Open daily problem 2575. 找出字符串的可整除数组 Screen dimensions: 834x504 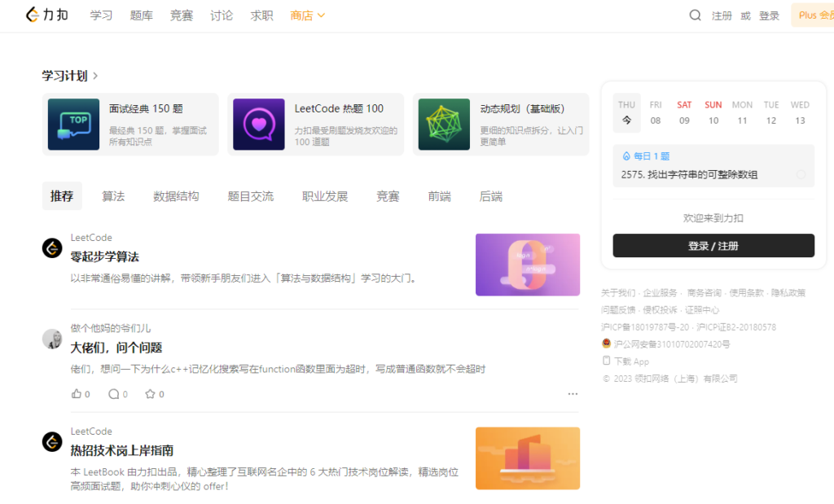[689, 174]
